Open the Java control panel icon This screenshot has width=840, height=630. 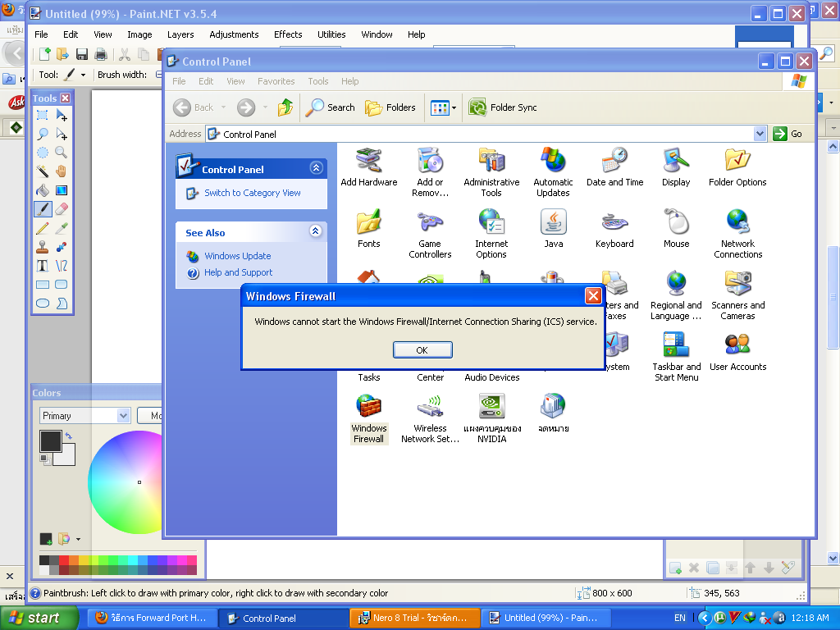point(554,228)
